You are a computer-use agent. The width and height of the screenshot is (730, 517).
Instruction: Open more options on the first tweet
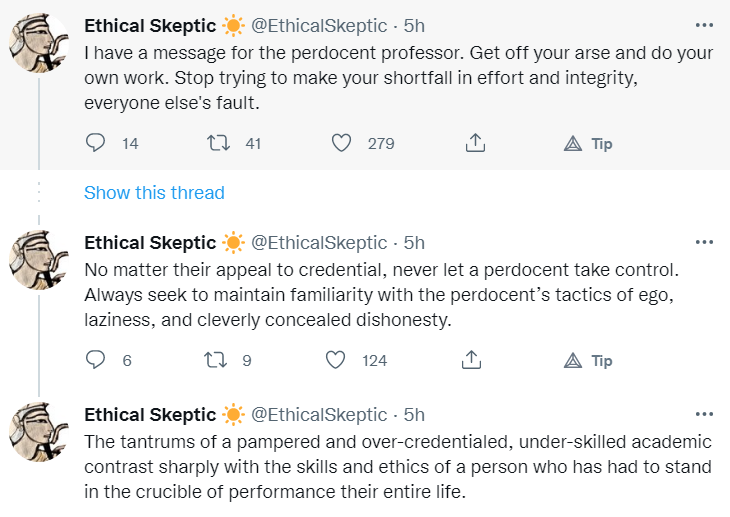[704, 24]
